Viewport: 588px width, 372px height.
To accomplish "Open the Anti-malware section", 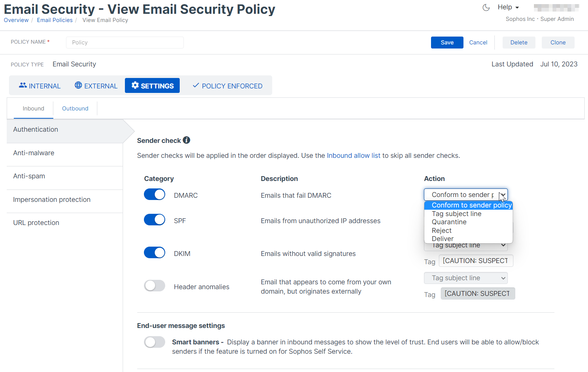I will click(34, 153).
